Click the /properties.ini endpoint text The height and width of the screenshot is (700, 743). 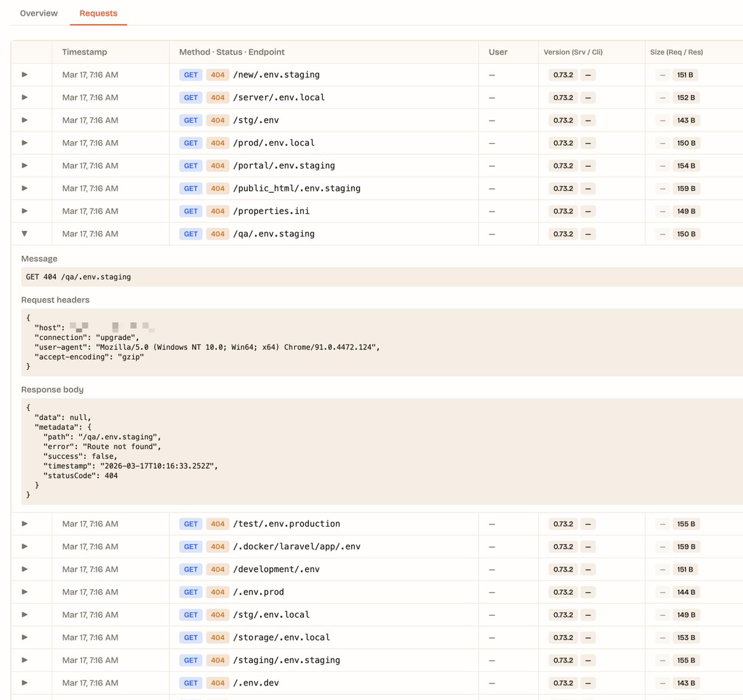pyautogui.click(x=271, y=211)
